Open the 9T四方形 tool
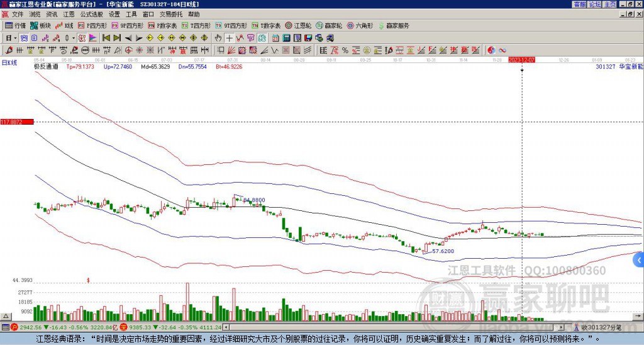Screen dimensions: 644x345 (x=231, y=25)
